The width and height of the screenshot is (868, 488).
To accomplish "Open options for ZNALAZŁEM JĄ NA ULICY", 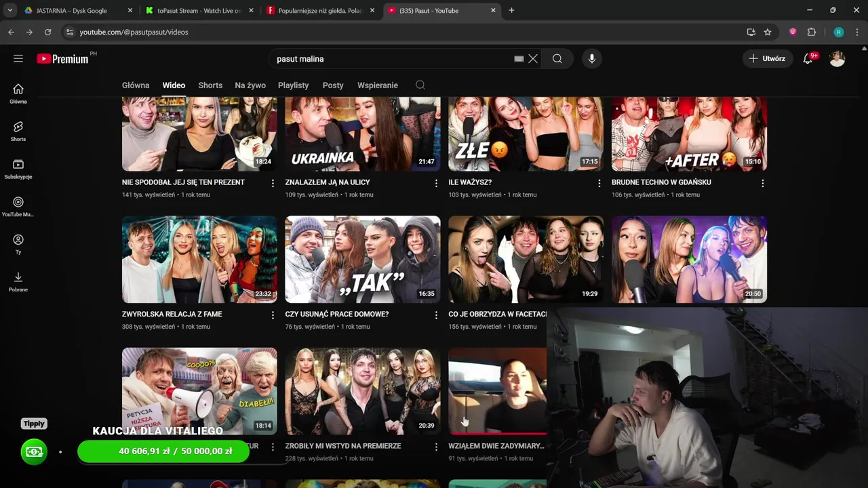I will click(436, 183).
